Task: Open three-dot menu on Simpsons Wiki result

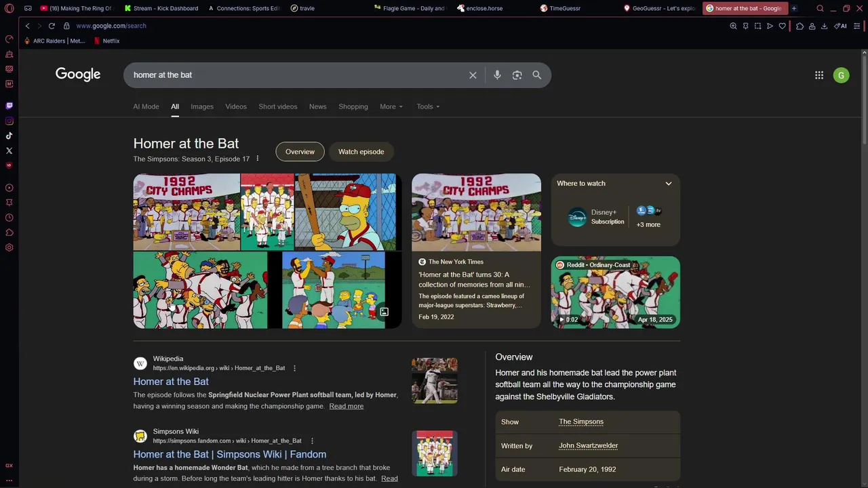Action: (x=311, y=441)
